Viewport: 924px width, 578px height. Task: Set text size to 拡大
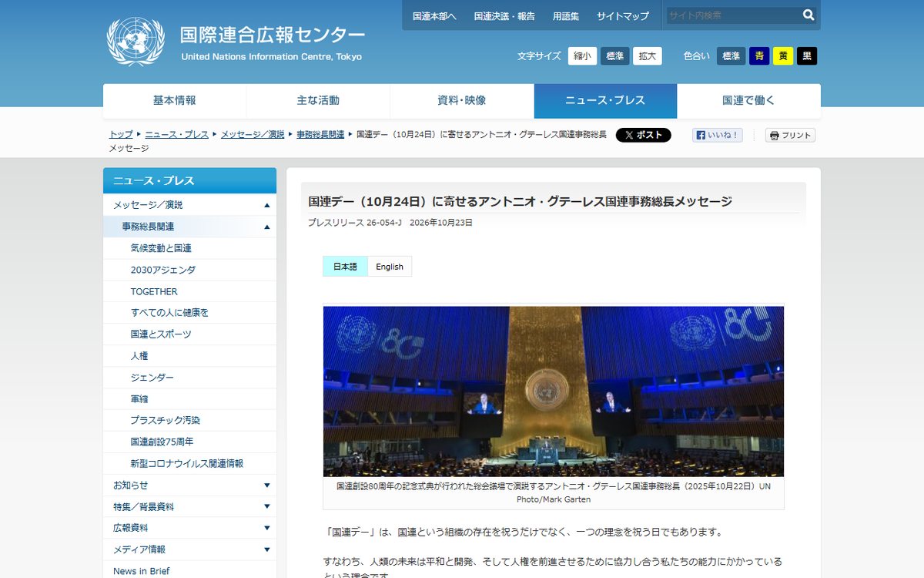tap(648, 56)
